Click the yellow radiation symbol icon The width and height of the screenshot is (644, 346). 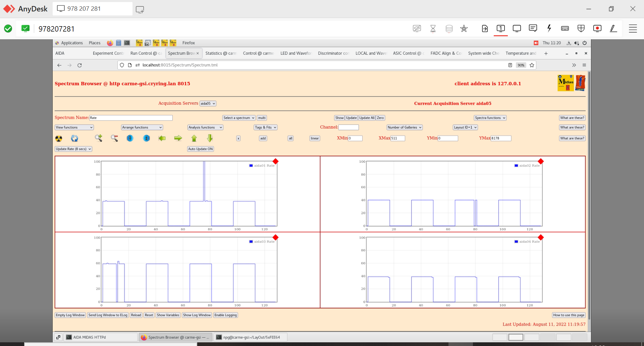(59, 138)
